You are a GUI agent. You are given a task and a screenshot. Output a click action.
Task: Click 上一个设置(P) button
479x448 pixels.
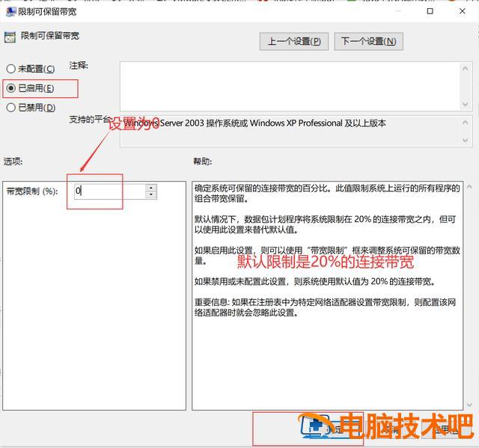[294, 41]
